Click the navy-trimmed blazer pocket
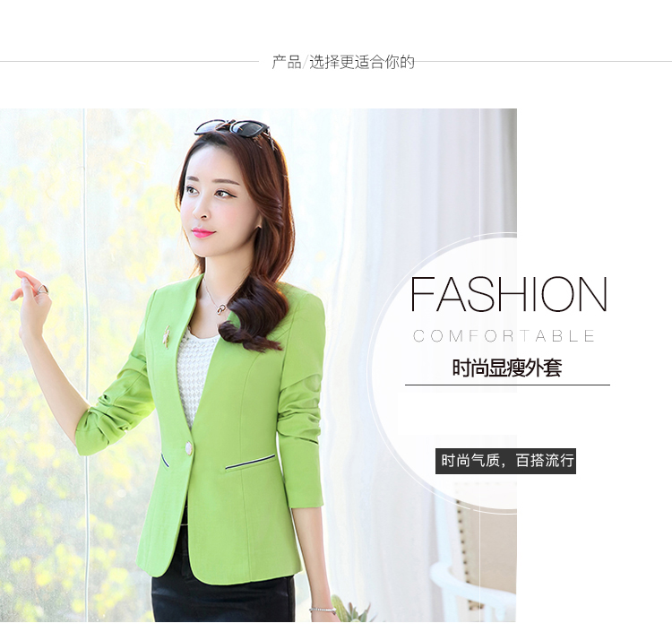This screenshot has width=672, height=632. click(x=250, y=463)
